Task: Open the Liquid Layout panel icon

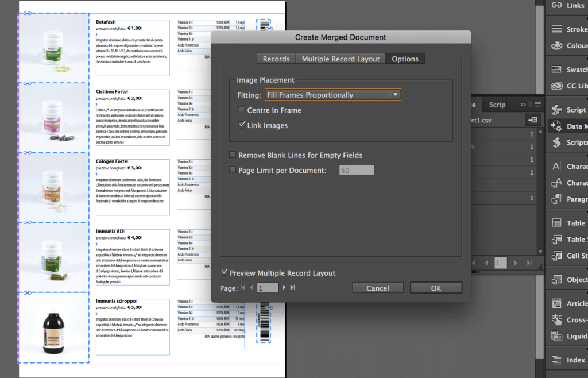Action: pyautogui.click(x=556, y=336)
